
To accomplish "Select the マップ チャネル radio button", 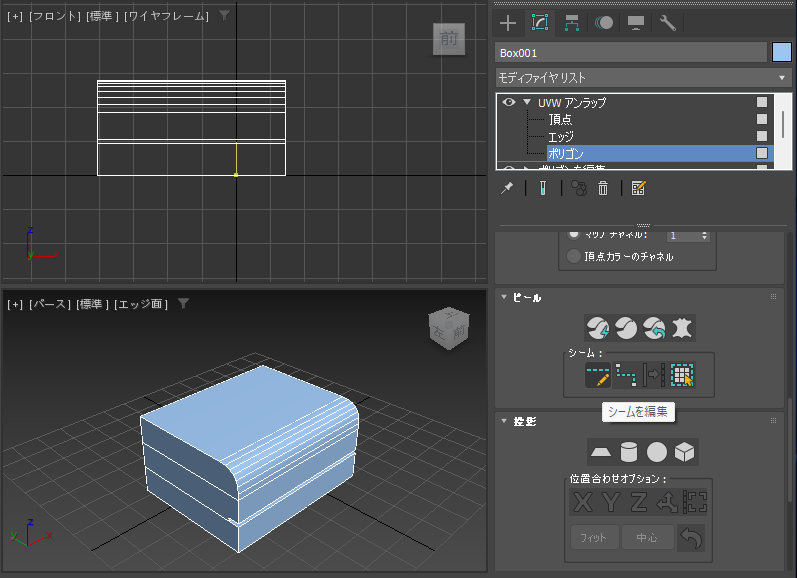I will 574,234.
